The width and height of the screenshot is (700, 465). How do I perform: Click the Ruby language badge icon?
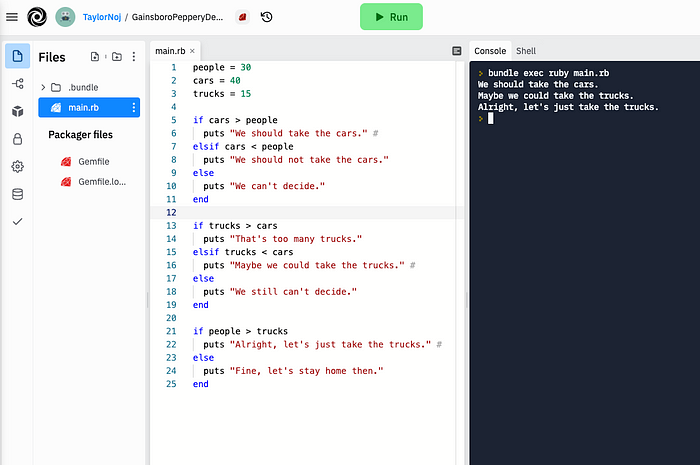(242, 17)
